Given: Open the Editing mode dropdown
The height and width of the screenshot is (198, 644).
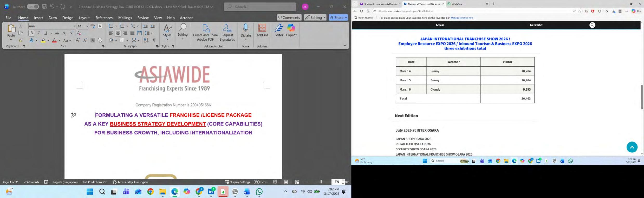Looking at the screenshot, I should pyautogui.click(x=315, y=17).
